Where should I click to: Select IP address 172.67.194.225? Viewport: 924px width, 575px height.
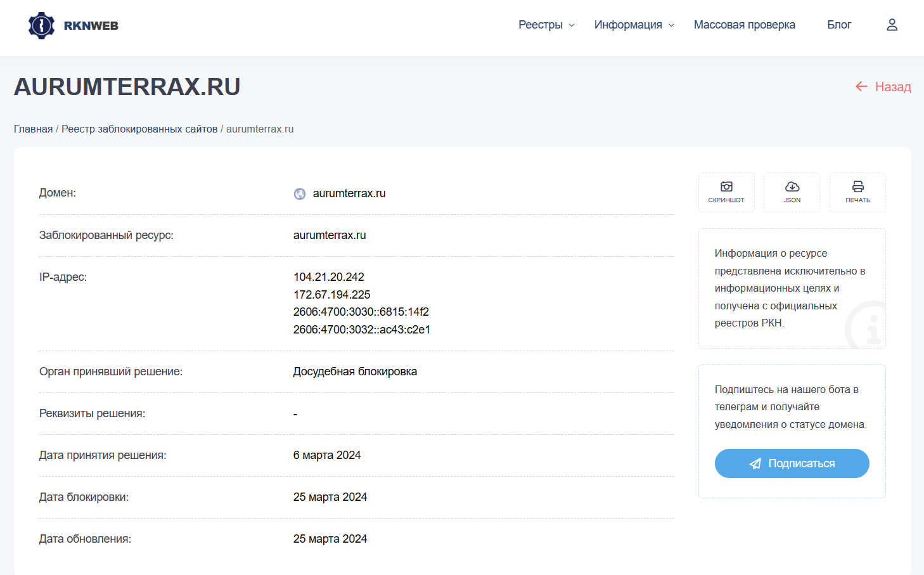click(x=332, y=295)
